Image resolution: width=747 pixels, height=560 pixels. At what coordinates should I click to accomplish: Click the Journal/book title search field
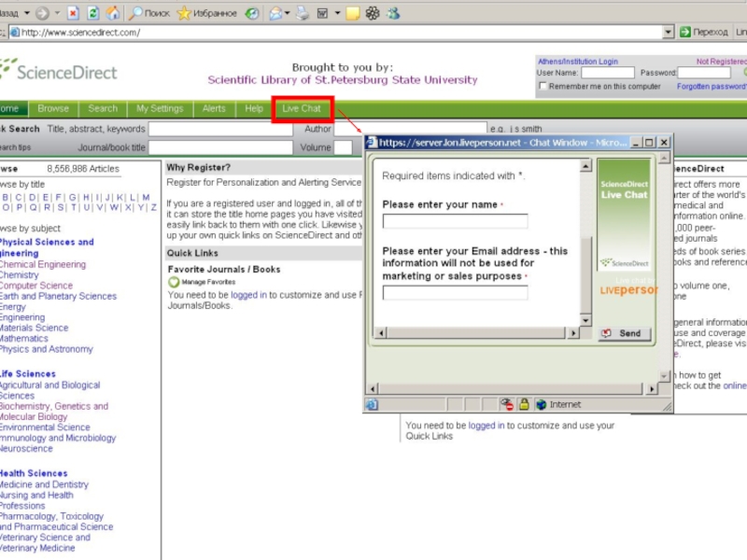click(220, 147)
